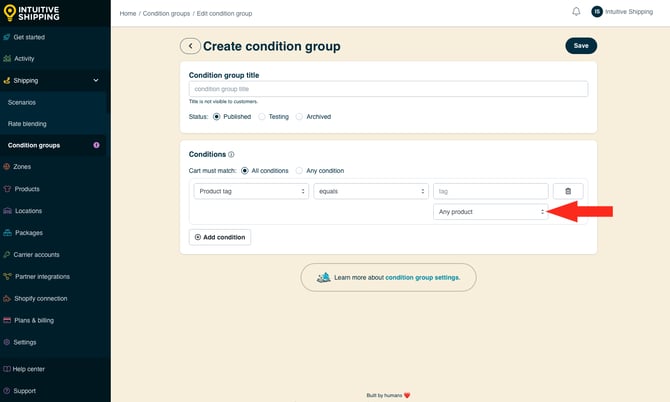Screen dimensions: 670x402
Task: Click the Conditions info icon
Action: click(x=231, y=154)
